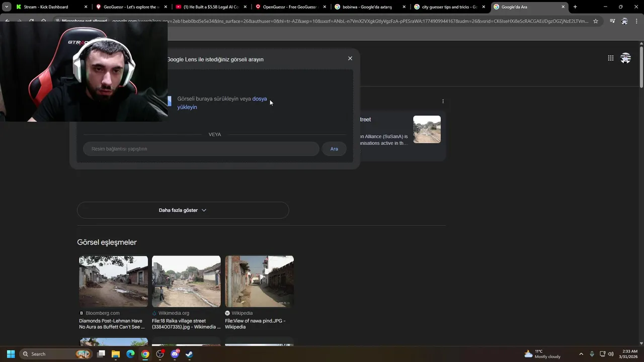The width and height of the screenshot is (644, 362).
Task: Close the OpenGuessr tab
Action: (325, 7)
